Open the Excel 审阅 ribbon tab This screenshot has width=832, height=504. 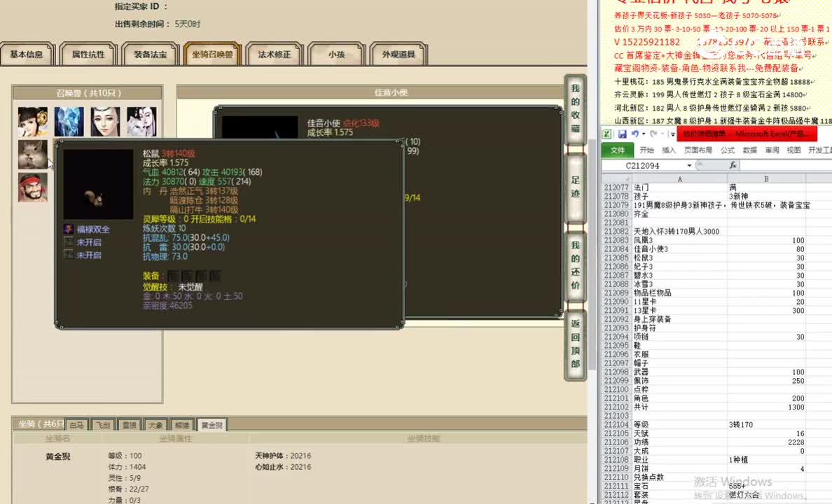772,150
